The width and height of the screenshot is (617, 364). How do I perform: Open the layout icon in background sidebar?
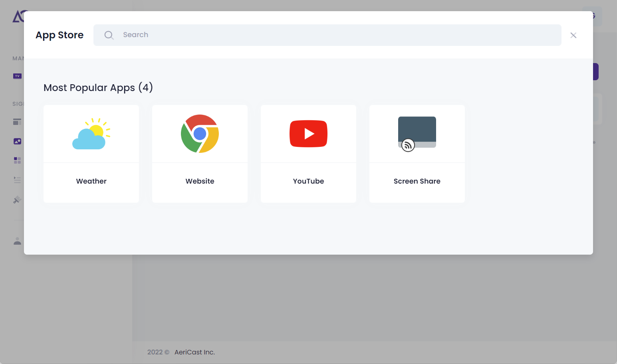[17, 122]
